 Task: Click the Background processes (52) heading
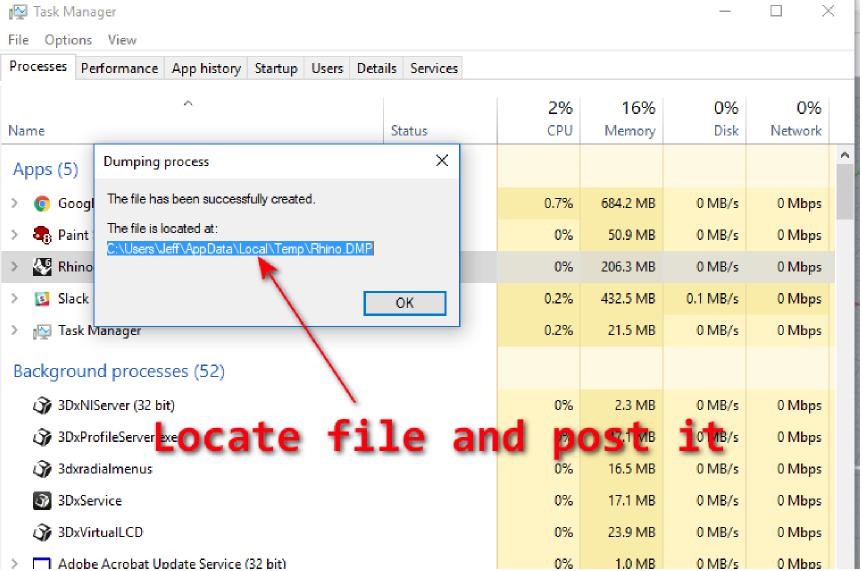point(119,371)
